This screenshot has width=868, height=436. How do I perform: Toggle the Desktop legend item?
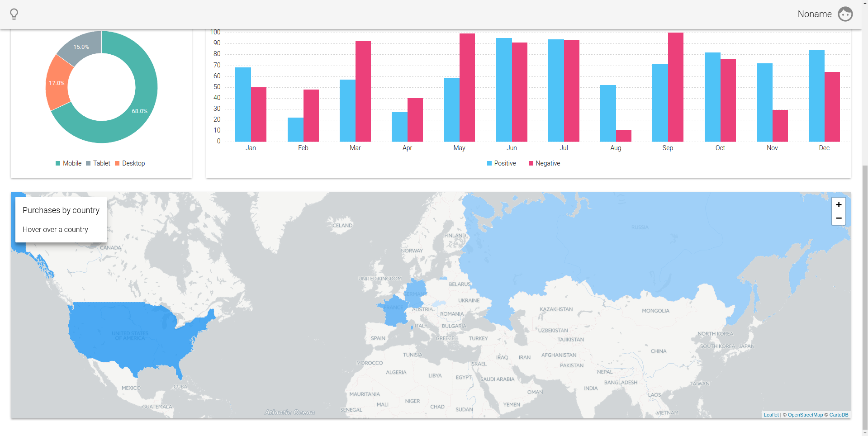click(130, 163)
